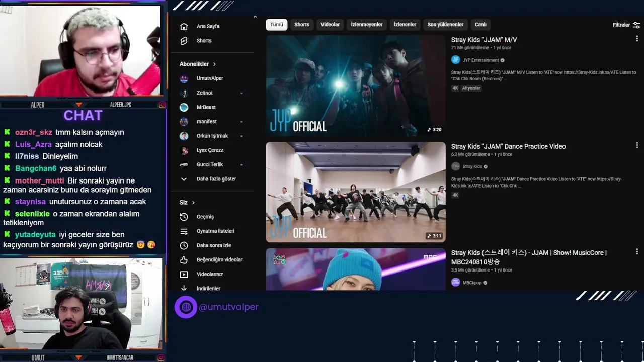This screenshot has height=362, width=644.
Task: Click staynisa username in chat
Action: [x=30, y=202]
